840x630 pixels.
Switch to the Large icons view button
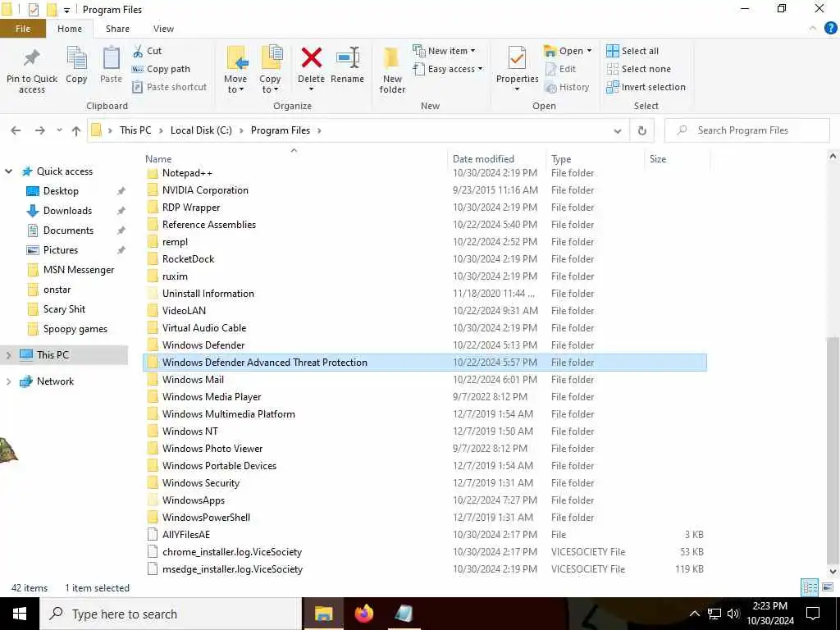point(827,587)
